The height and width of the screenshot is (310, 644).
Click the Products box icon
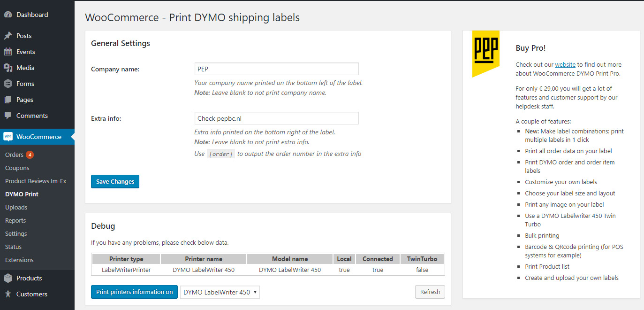click(x=8, y=278)
